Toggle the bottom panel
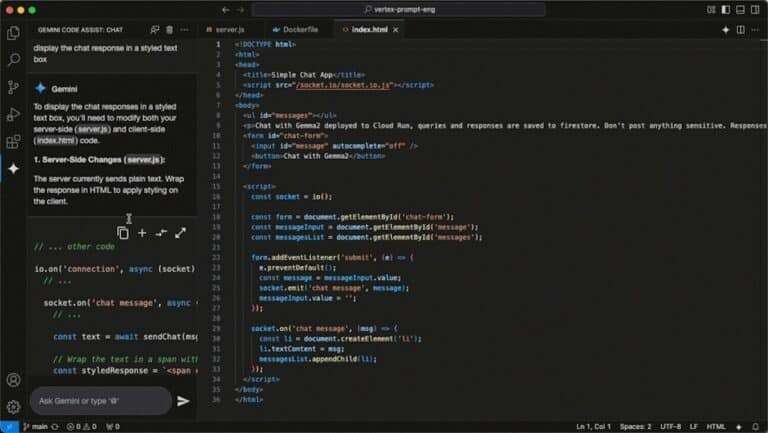This screenshot has height=433, width=768. point(741,10)
